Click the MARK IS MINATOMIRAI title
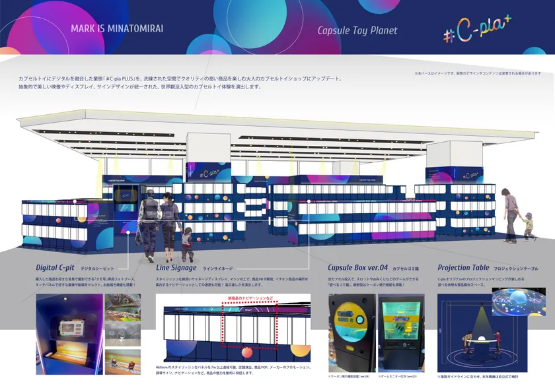555x392 pixels. pos(117,28)
